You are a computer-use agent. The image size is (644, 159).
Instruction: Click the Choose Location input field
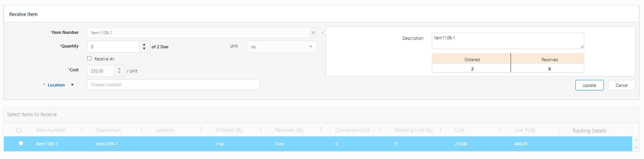tap(173, 85)
